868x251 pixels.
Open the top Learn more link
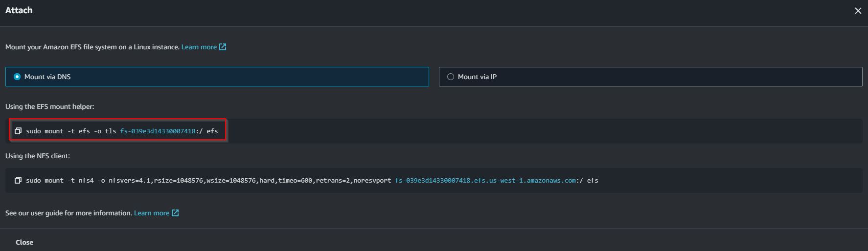[199, 47]
